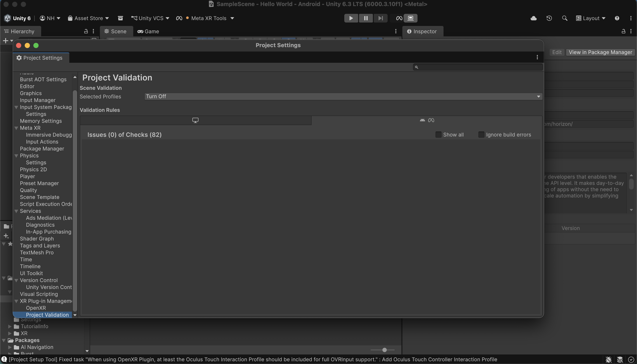Toggle the Inspector lock icon
This screenshot has height=364, width=637.
point(623,31)
